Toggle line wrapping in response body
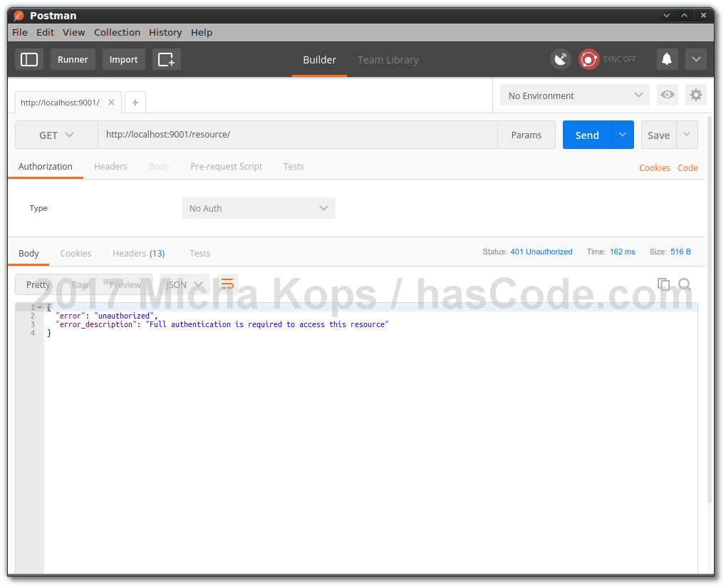The width and height of the screenshot is (726, 588). click(227, 284)
